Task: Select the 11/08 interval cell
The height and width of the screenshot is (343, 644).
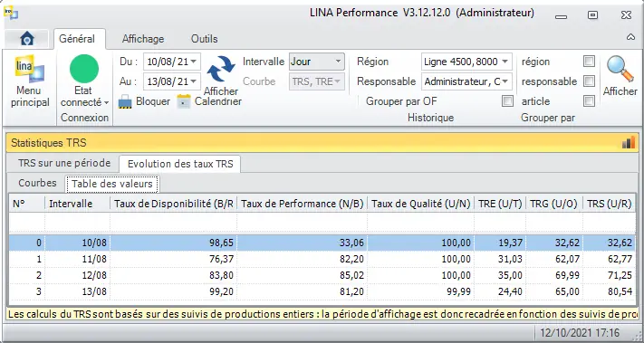Action: (x=77, y=260)
